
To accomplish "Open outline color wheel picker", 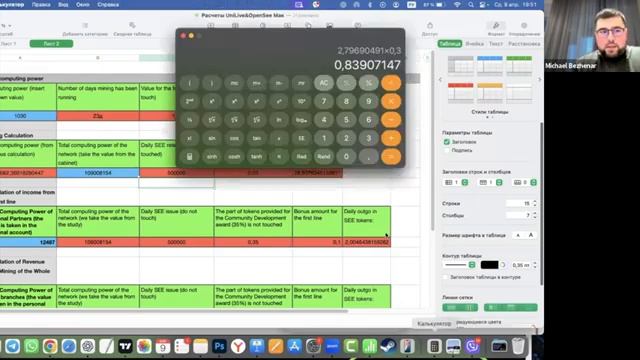I will (x=503, y=265).
